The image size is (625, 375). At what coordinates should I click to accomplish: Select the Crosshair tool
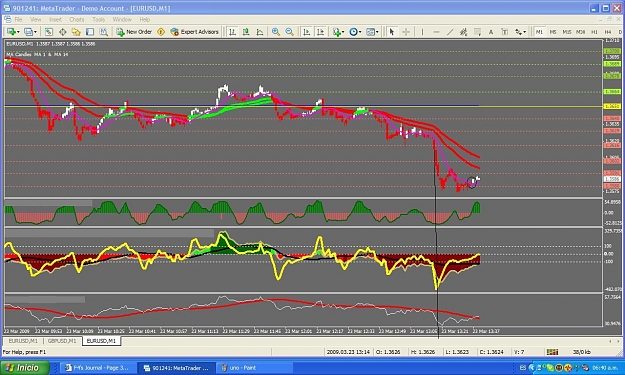pyautogui.click(x=406, y=31)
